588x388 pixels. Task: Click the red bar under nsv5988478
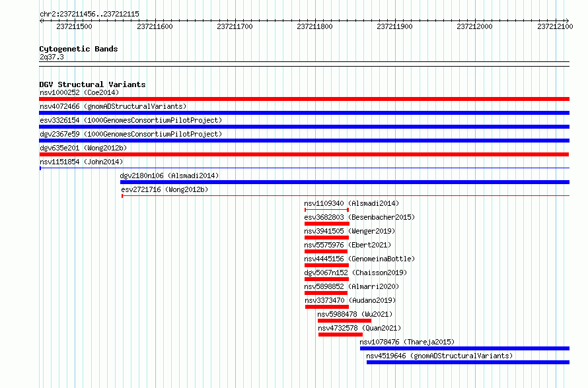point(344,321)
